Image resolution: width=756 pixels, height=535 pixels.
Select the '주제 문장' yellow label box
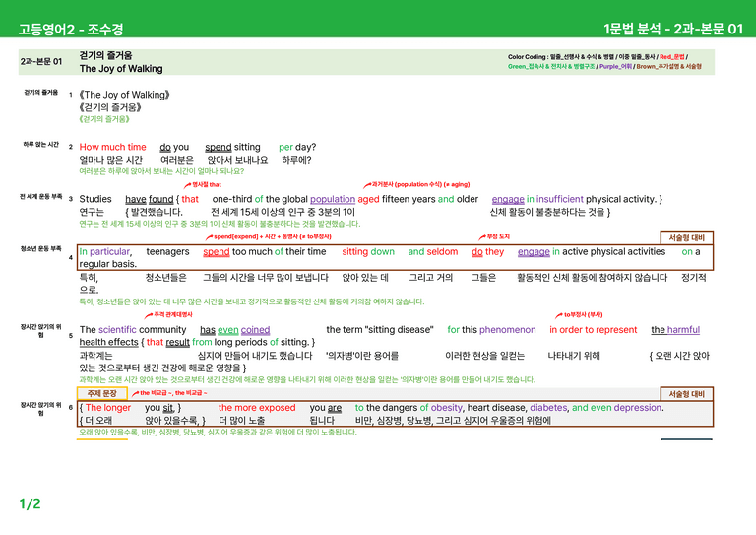point(102,393)
